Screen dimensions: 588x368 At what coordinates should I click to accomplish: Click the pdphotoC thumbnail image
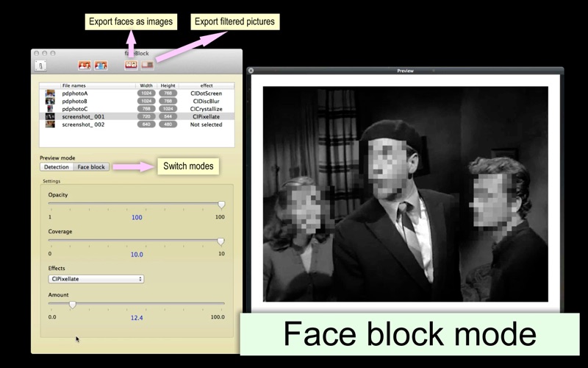point(50,109)
